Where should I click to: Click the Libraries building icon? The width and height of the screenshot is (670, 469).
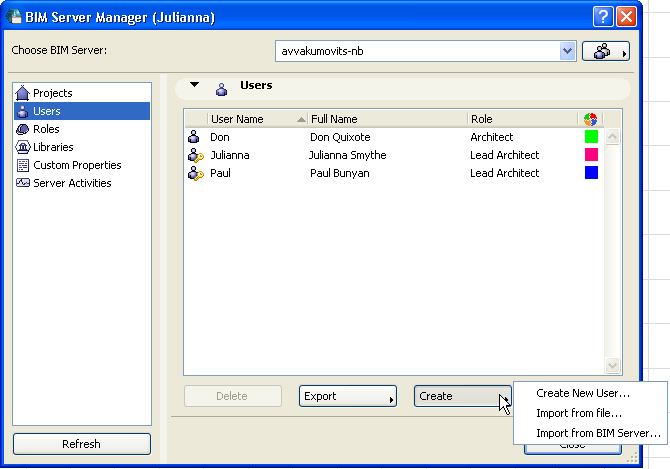click(x=23, y=147)
